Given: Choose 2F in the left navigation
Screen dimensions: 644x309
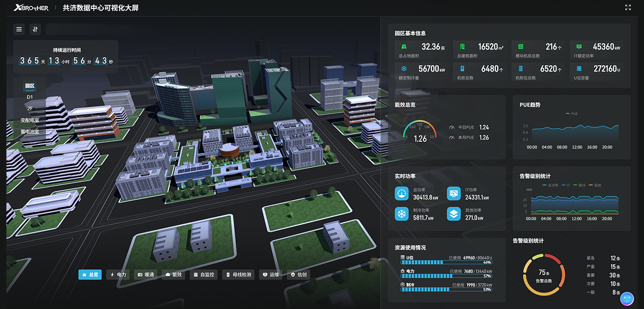Looking at the screenshot, I should click(30, 109).
